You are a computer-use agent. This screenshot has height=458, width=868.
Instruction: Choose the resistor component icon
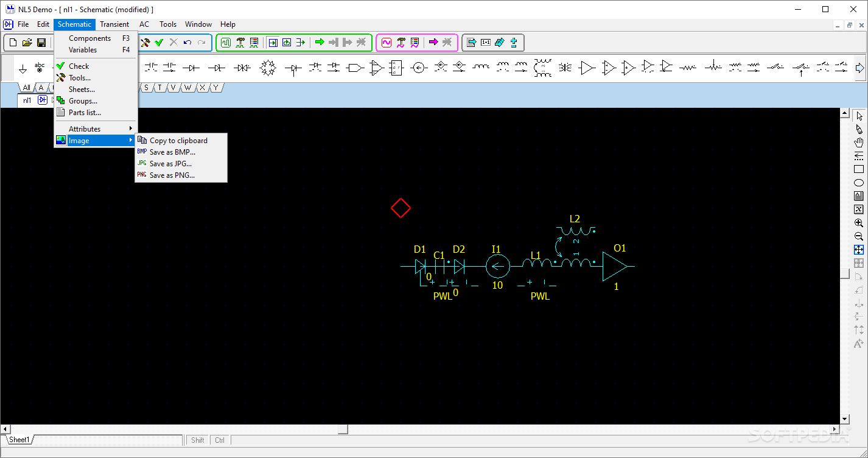(688, 68)
